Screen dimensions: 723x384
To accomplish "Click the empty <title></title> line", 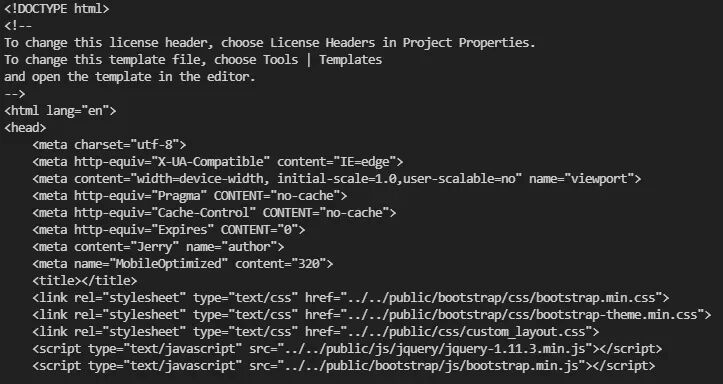I will (85, 281).
